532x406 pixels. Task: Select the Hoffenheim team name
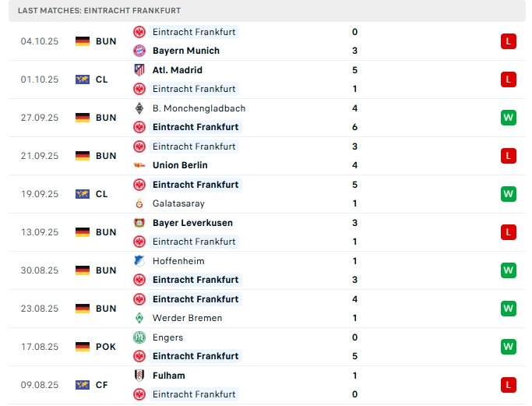(x=178, y=261)
